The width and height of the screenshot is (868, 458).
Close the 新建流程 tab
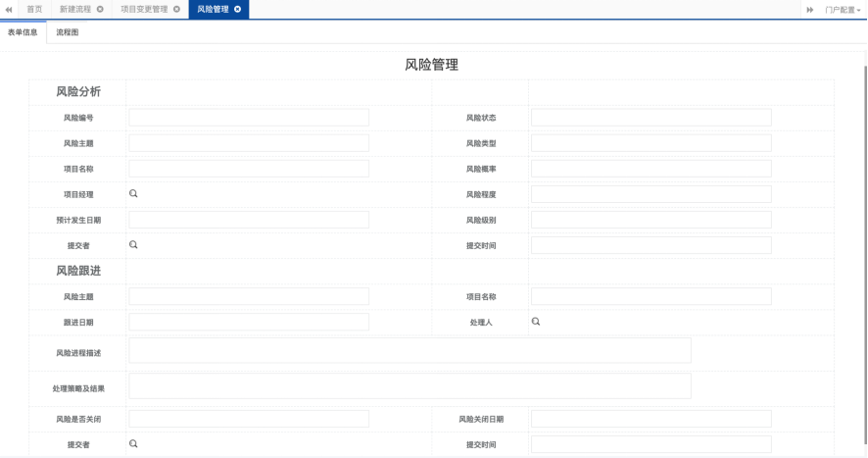pos(100,9)
